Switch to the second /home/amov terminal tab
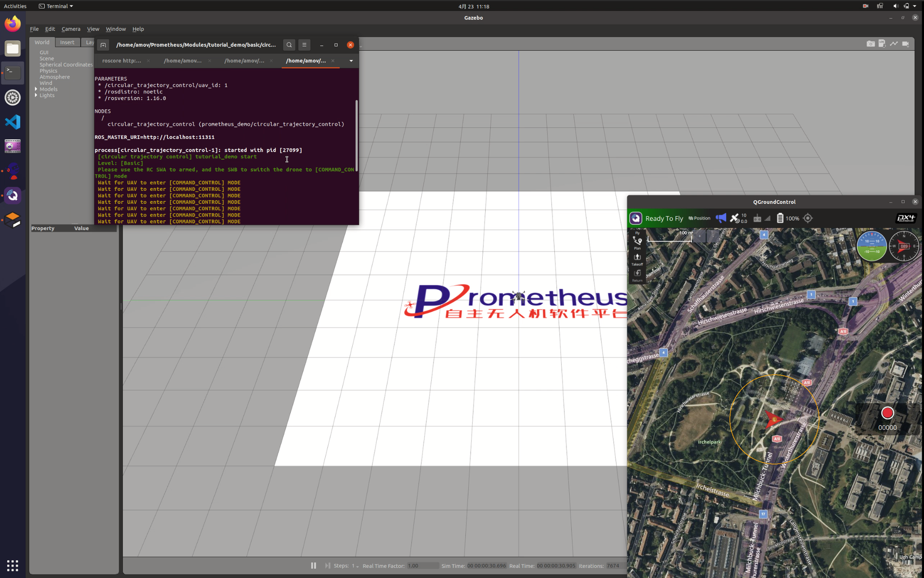This screenshot has width=924, height=578. pos(182,61)
